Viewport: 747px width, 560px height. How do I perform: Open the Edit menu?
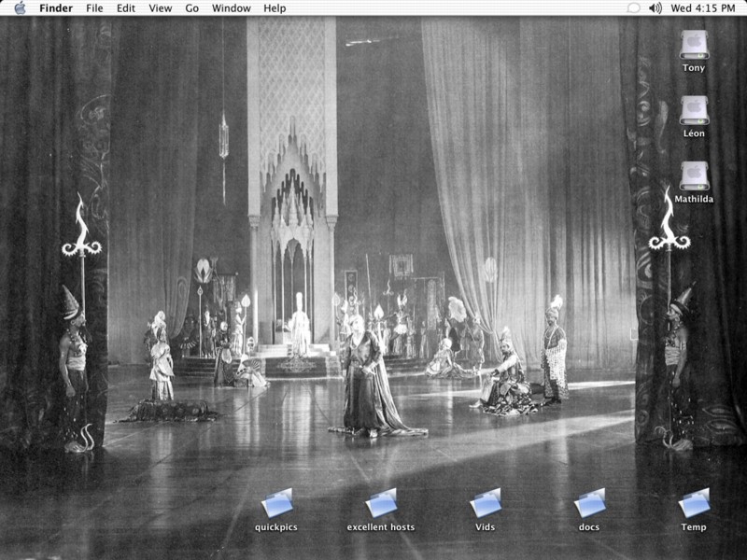click(x=126, y=7)
